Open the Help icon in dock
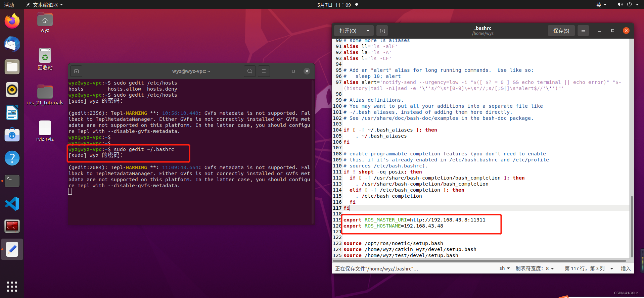The image size is (644, 298). (12, 158)
